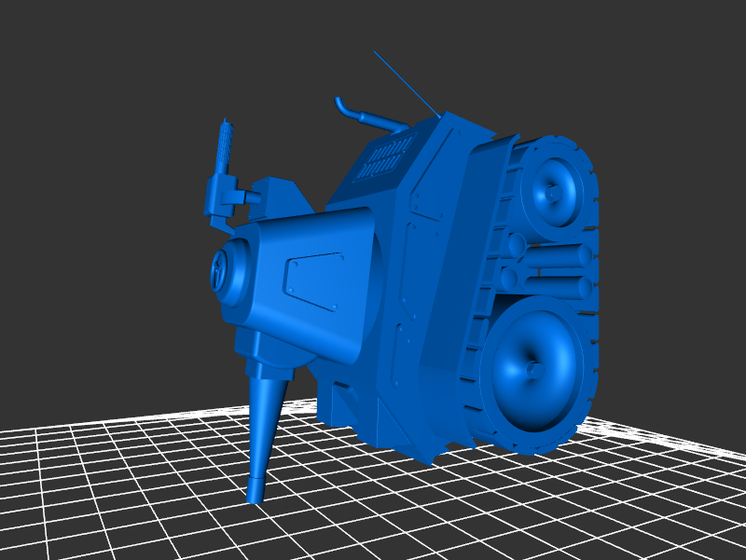
Task: Click the large lower wheel hub
Action: (534, 369)
